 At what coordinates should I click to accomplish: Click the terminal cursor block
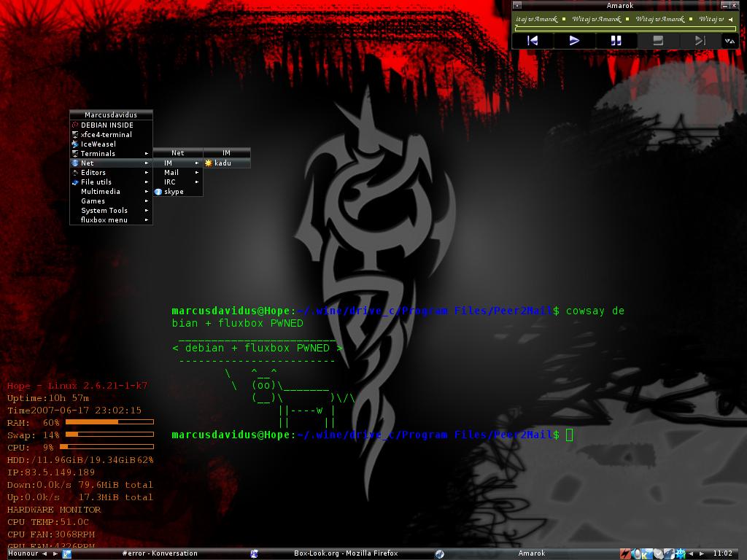pyautogui.click(x=569, y=435)
